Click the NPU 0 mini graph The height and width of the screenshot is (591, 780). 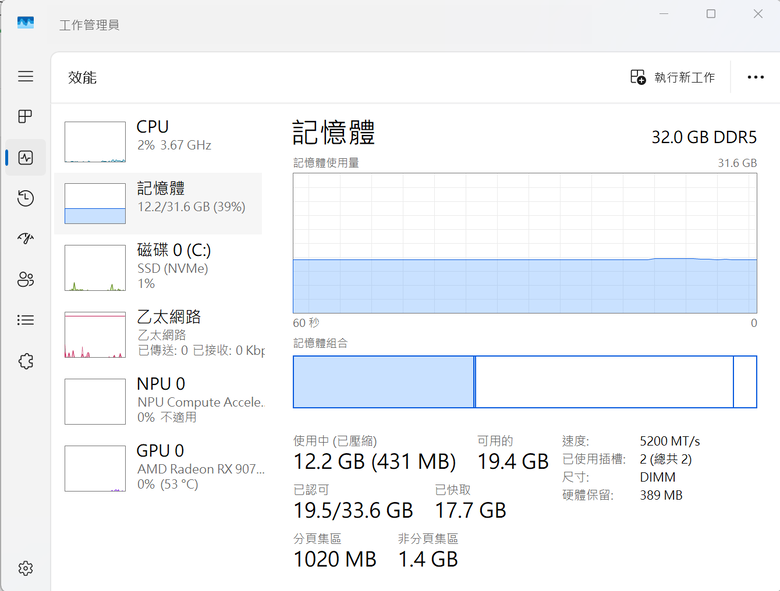[95, 401]
